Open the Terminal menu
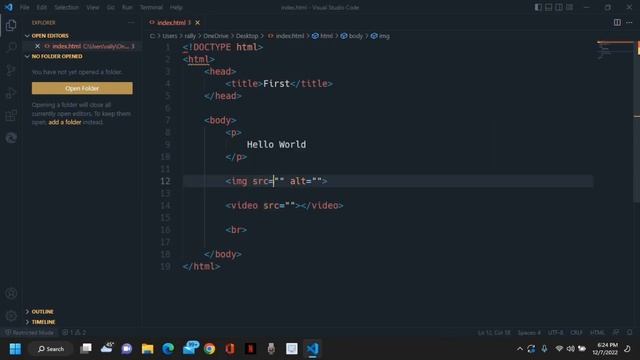The width and height of the screenshot is (640, 360). [x=151, y=7]
